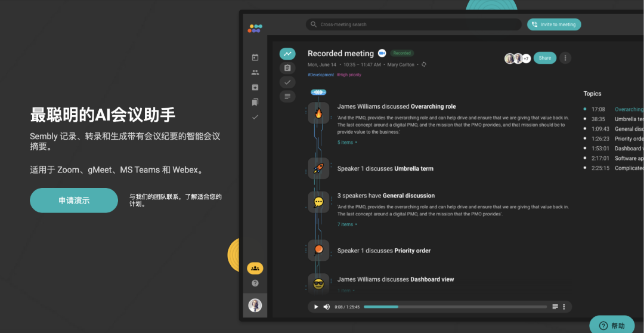The height and width of the screenshot is (333, 644).
Task: Click the checkmark icon in the left sidebar
Action: click(x=255, y=117)
